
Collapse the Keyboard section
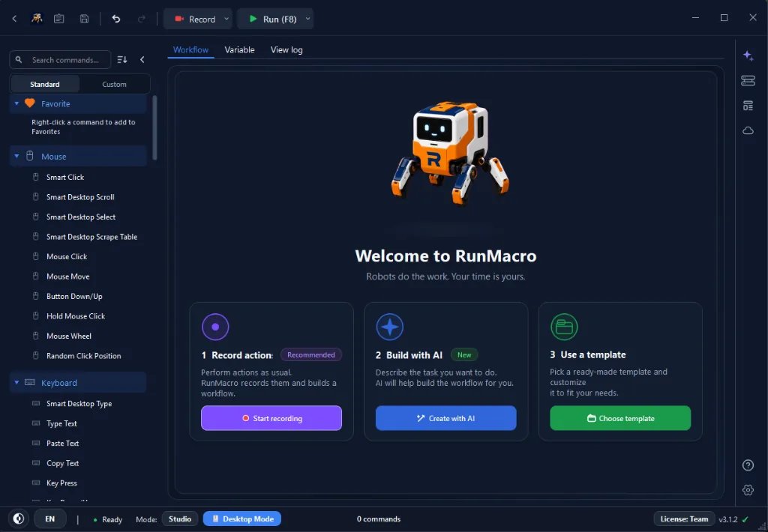[16, 383]
